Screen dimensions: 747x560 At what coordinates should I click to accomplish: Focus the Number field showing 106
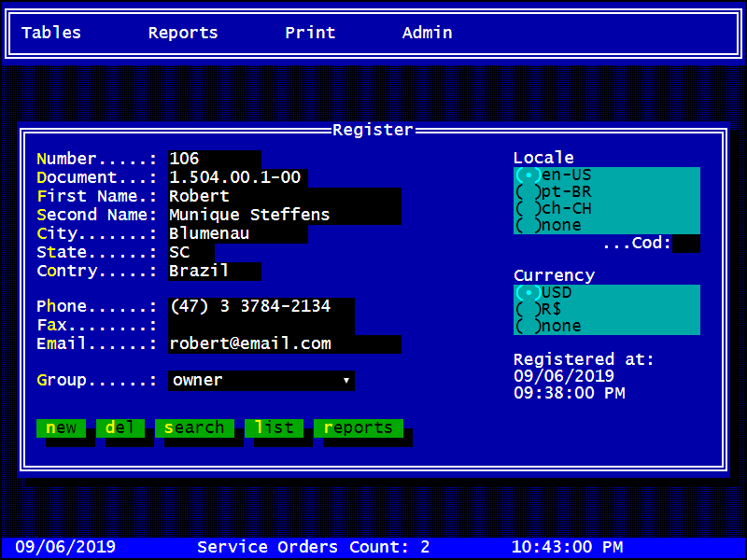point(215,159)
